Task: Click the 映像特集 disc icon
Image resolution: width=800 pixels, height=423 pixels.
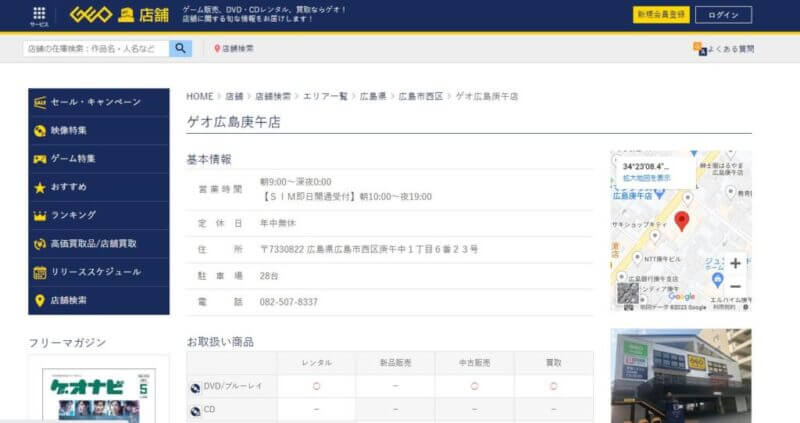Action: click(40, 131)
